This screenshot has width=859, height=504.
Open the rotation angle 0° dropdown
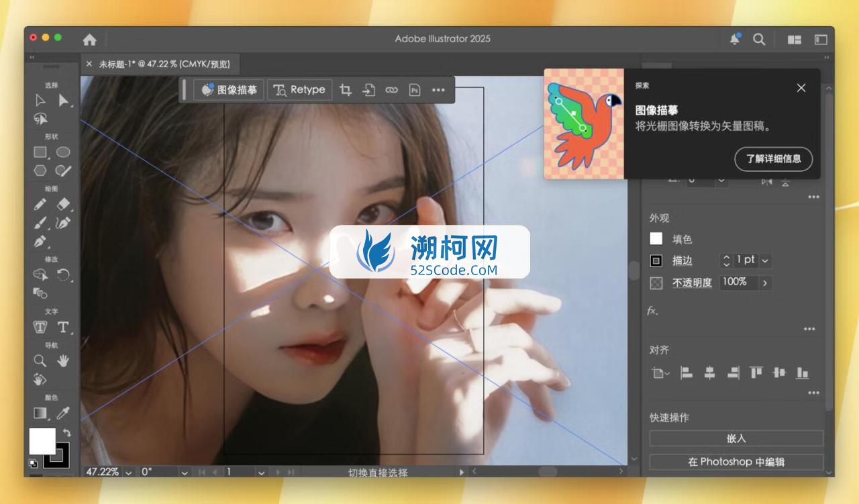click(185, 472)
